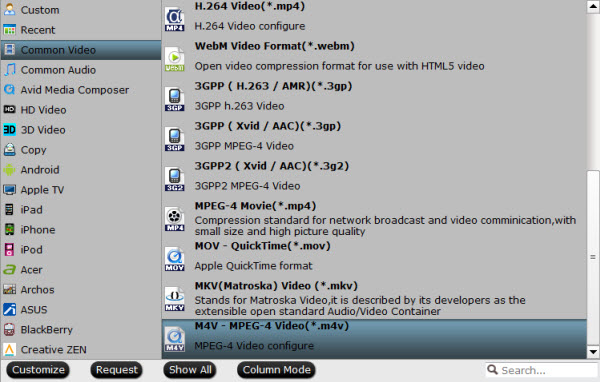
Task: Select the Common Video category
Action: coord(81,50)
